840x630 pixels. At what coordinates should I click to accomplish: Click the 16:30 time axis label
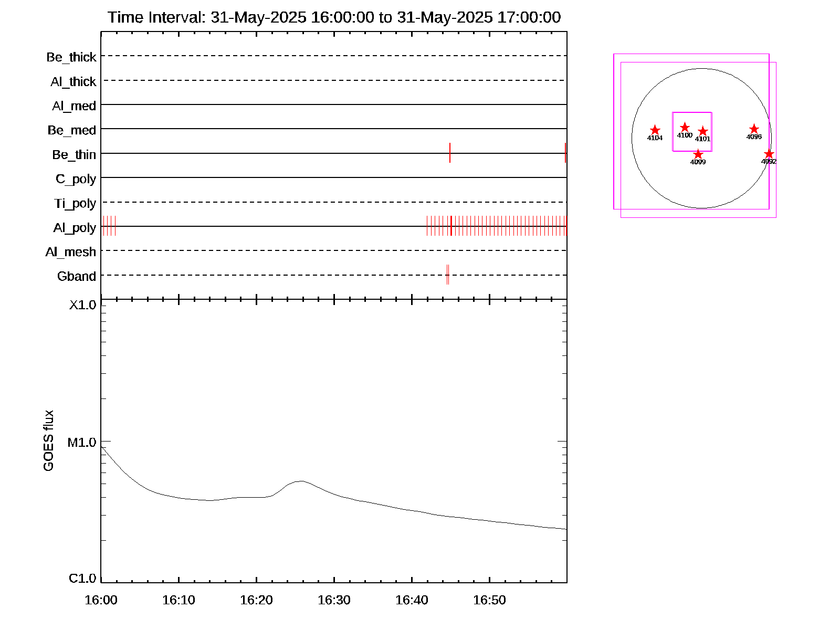click(x=334, y=600)
